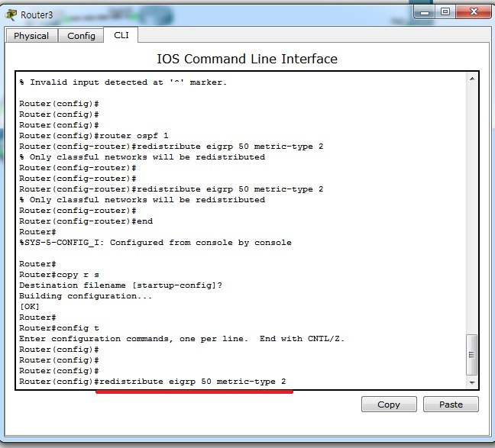The height and width of the screenshot is (448, 495).
Task: Minimize the Router3 window
Action: pos(425,12)
